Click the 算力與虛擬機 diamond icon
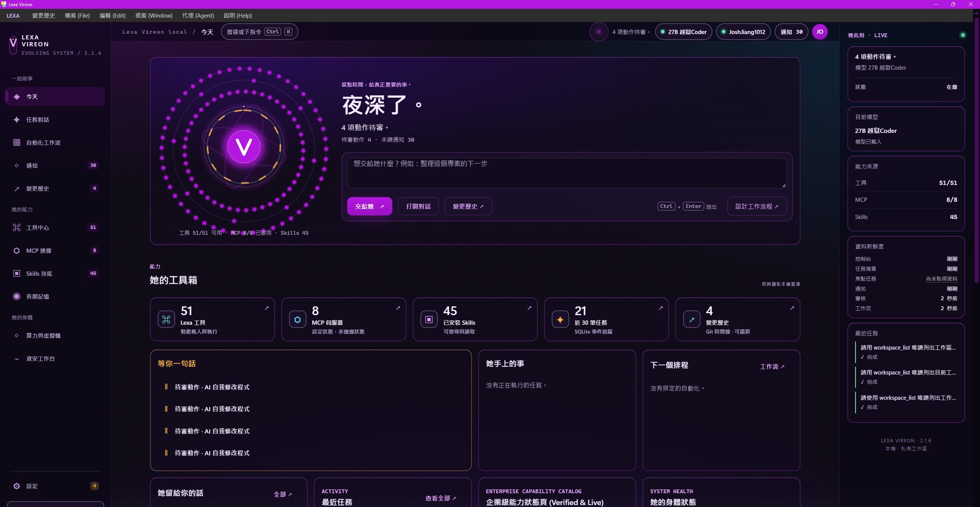Viewport: 980px width, 507px height. coord(16,335)
